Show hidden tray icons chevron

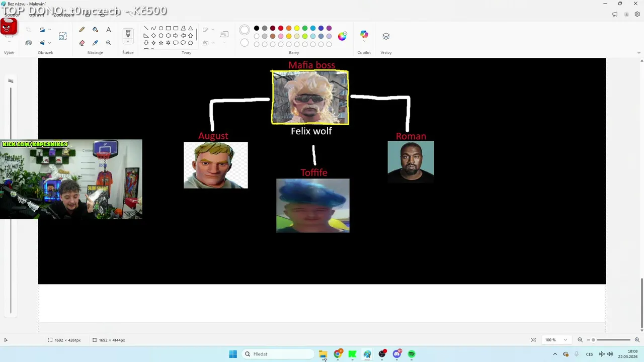pyautogui.click(x=555, y=354)
